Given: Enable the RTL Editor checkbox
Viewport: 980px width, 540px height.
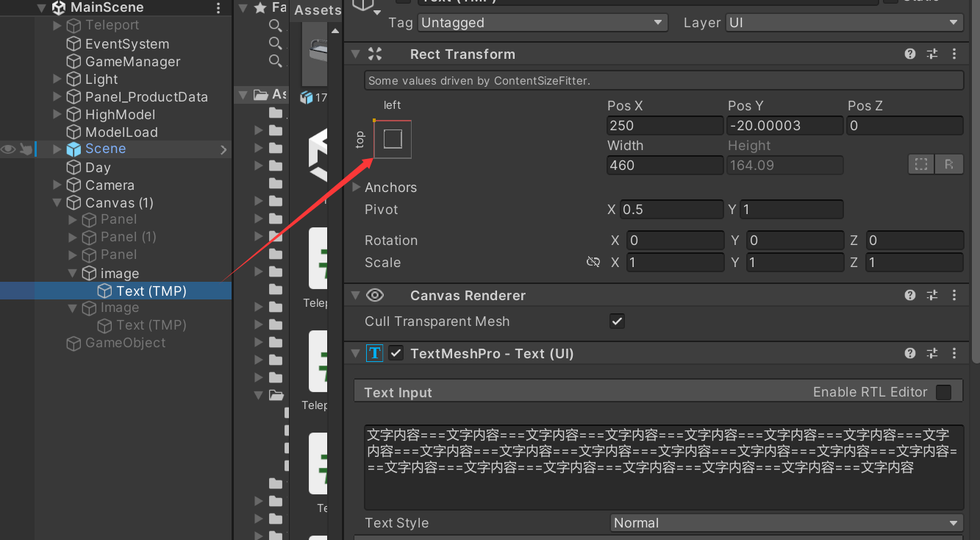Looking at the screenshot, I should (x=943, y=392).
